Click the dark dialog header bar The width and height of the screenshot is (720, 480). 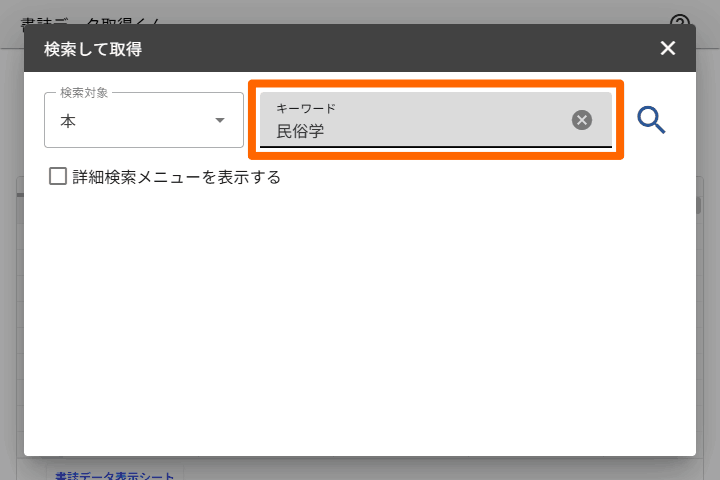click(x=400, y=48)
